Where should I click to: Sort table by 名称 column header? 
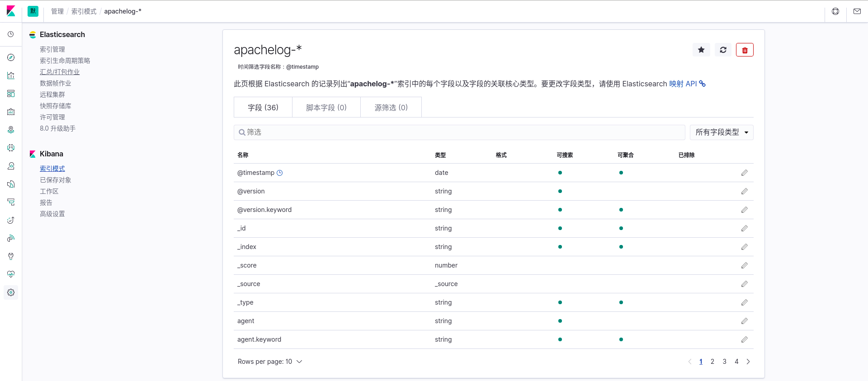point(243,155)
